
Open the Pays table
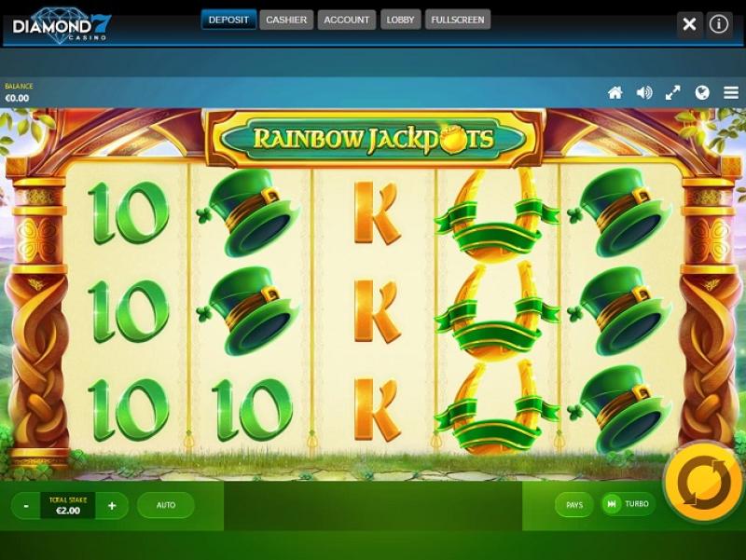[x=574, y=505]
